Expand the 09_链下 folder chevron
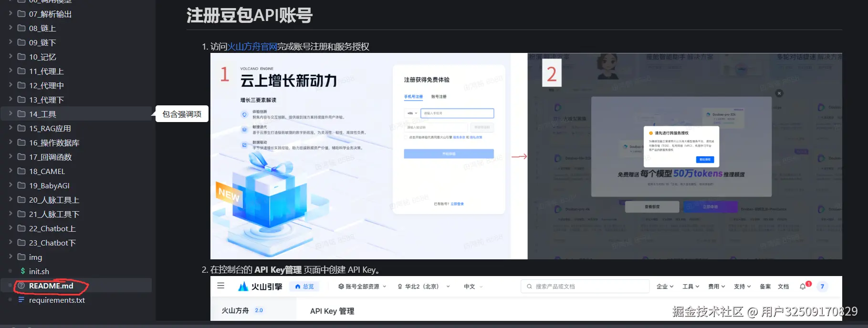 [x=10, y=42]
